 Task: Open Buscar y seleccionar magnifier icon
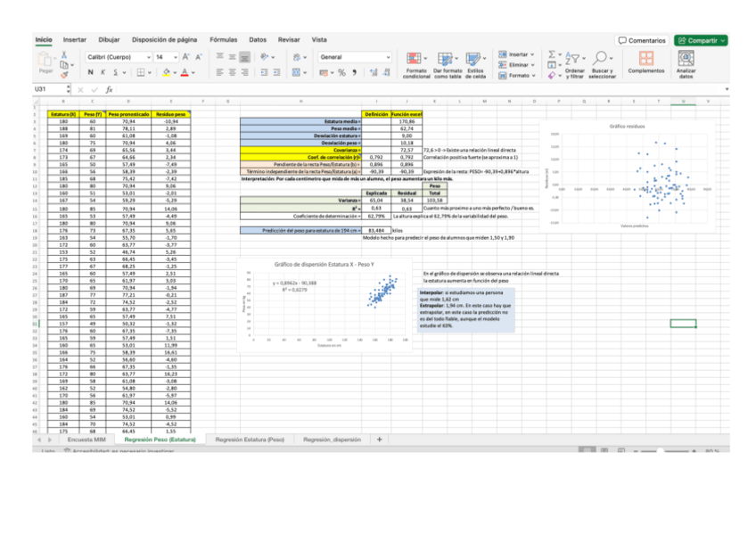click(601, 56)
